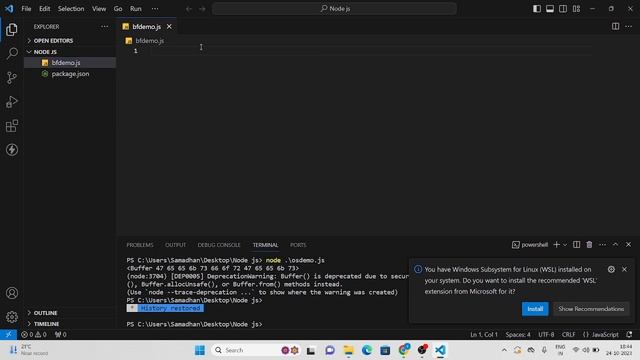640x360 pixels.
Task: Change indentation via Spaces: 4
Action: (x=518, y=334)
